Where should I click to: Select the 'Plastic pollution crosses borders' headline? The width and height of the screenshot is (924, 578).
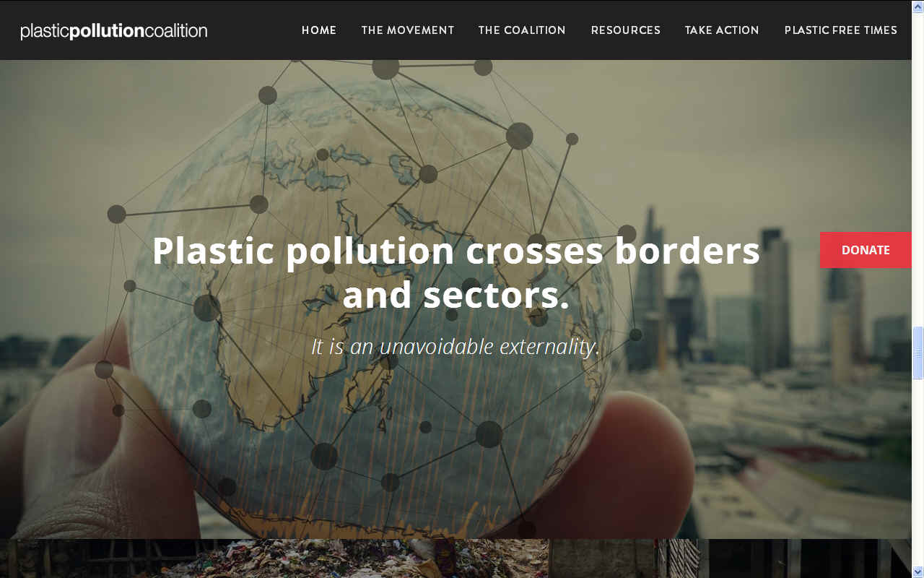[456, 272]
